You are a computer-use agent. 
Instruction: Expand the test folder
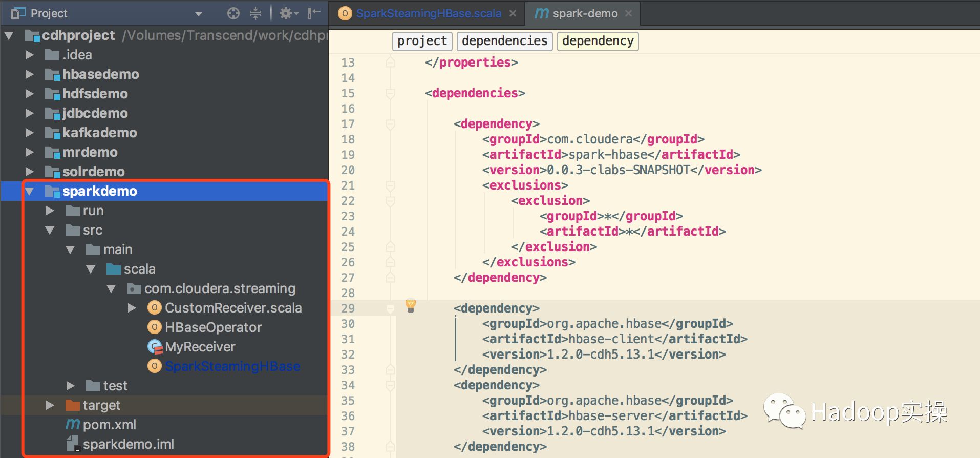coord(71,386)
